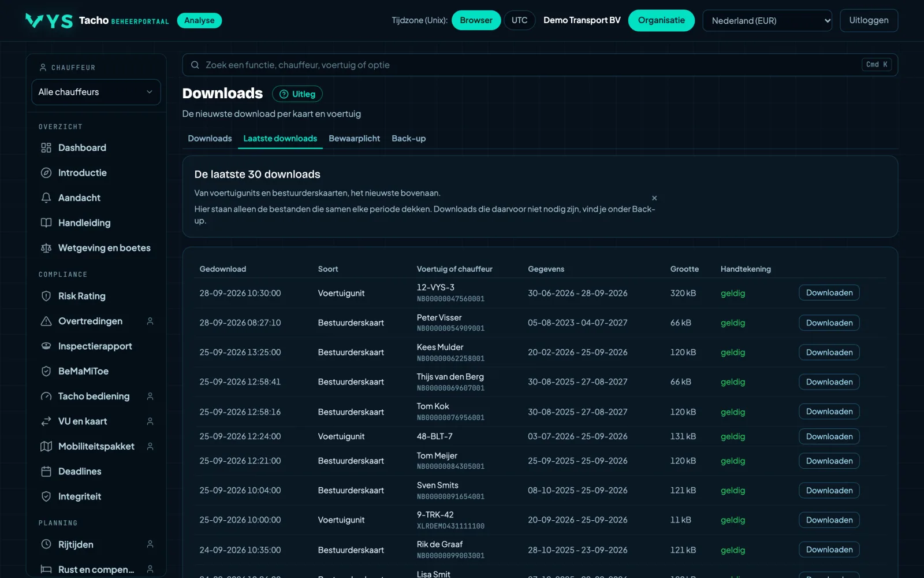This screenshot has width=924, height=578.
Task: Open the Mobiliteitspakket map icon
Action: (x=46, y=446)
